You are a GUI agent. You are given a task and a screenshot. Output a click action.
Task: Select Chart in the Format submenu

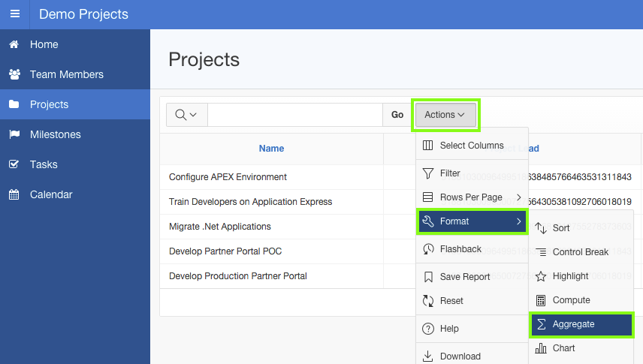(563, 348)
